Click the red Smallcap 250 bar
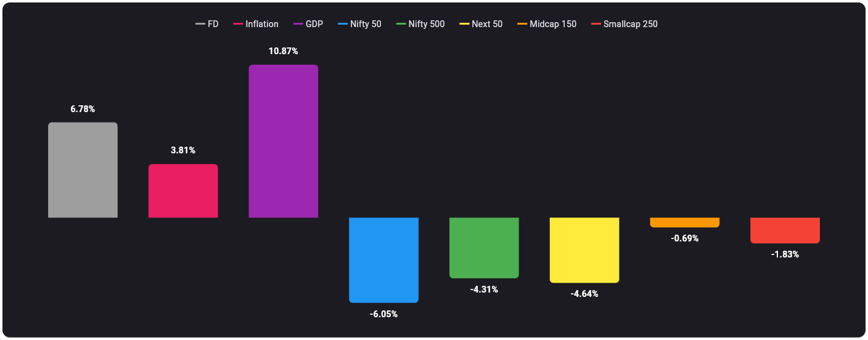The width and height of the screenshot is (868, 340). 785,230
